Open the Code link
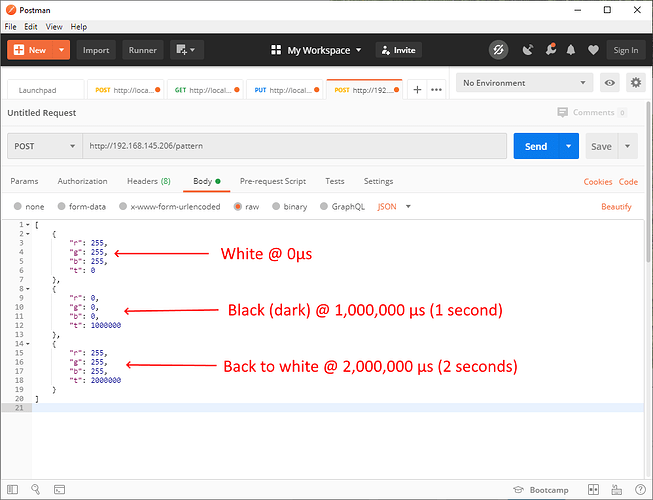Screen dimensions: 653x500 pos(628,182)
